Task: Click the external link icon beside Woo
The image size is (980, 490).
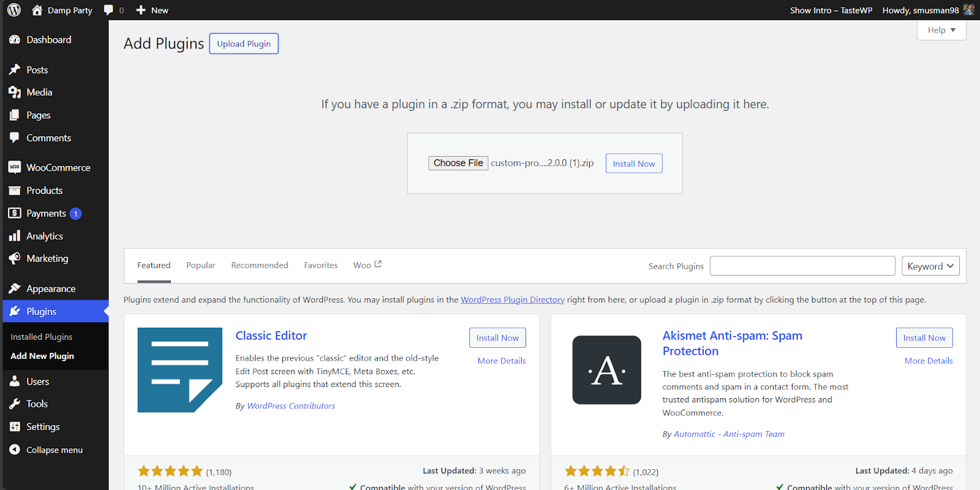Action: (378, 264)
